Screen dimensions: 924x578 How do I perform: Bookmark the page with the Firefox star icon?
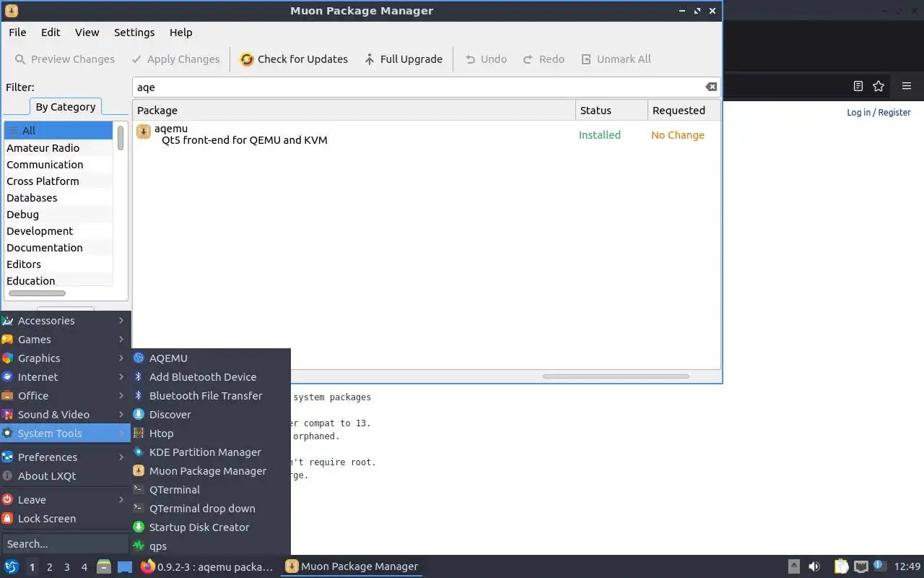click(879, 86)
